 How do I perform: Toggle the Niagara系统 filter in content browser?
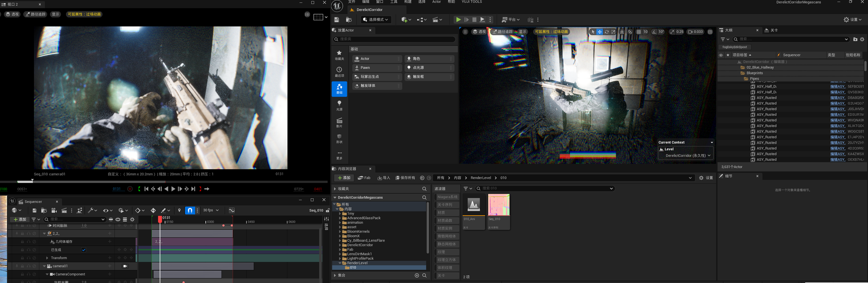point(447,197)
